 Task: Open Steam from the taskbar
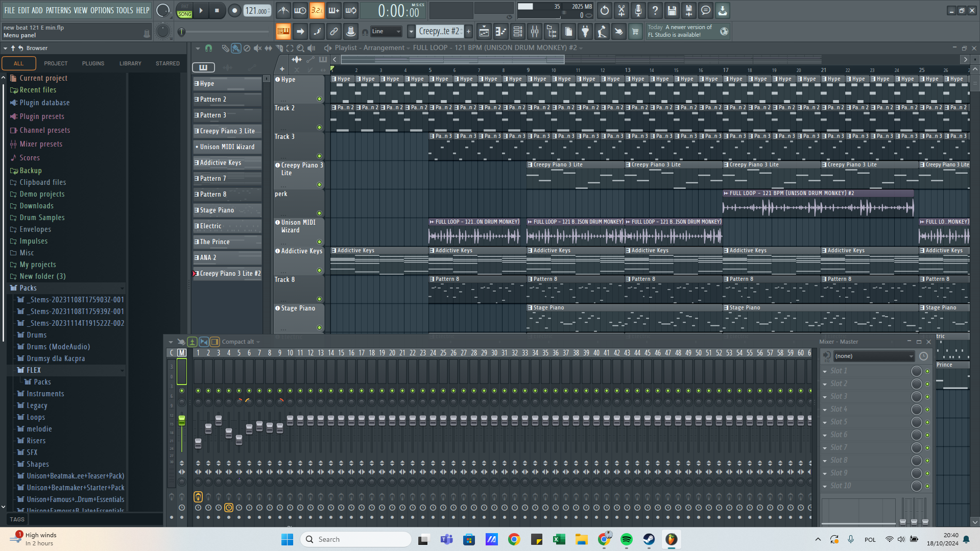point(649,539)
